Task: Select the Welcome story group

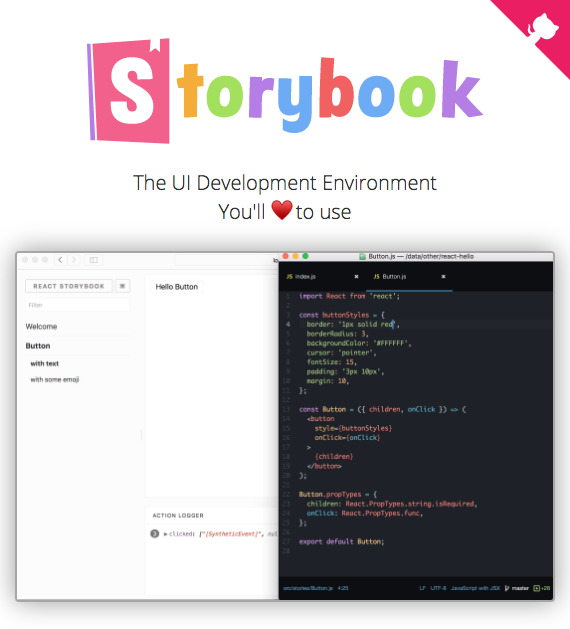Action: tap(41, 327)
